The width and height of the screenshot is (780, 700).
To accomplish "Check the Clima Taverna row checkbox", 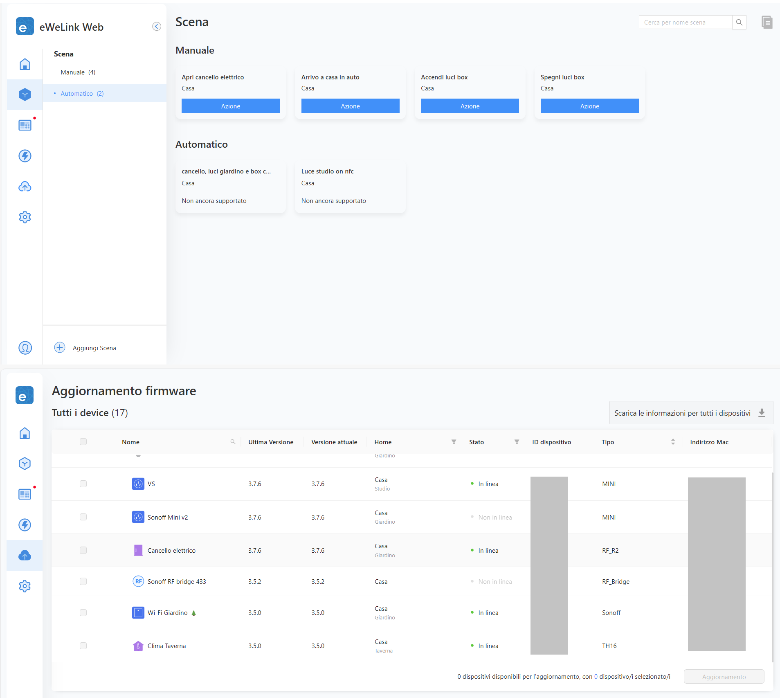I will 83,646.
